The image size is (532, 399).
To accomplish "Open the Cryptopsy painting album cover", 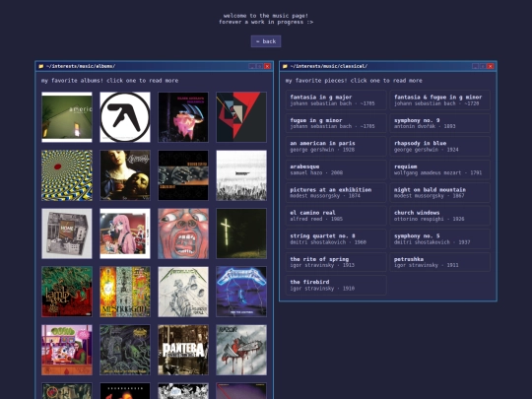I will coord(125,175).
